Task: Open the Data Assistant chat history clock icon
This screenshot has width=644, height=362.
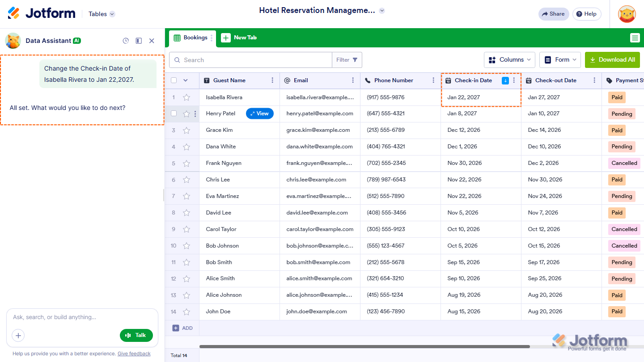Action: coord(126,41)
